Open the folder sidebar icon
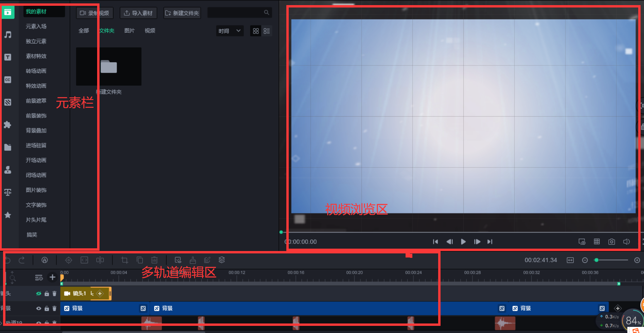 [x=8, y=147]
